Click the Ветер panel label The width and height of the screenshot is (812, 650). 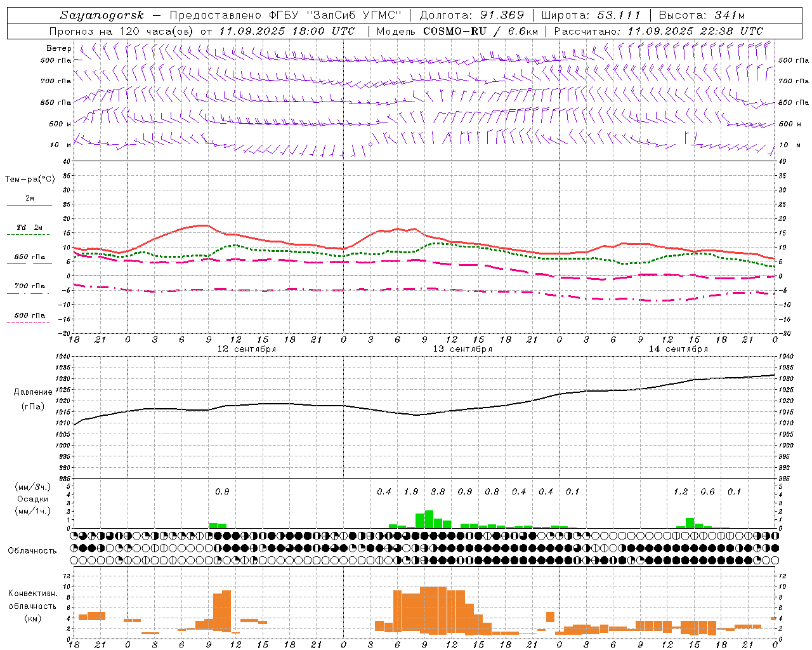click(59, 48)
